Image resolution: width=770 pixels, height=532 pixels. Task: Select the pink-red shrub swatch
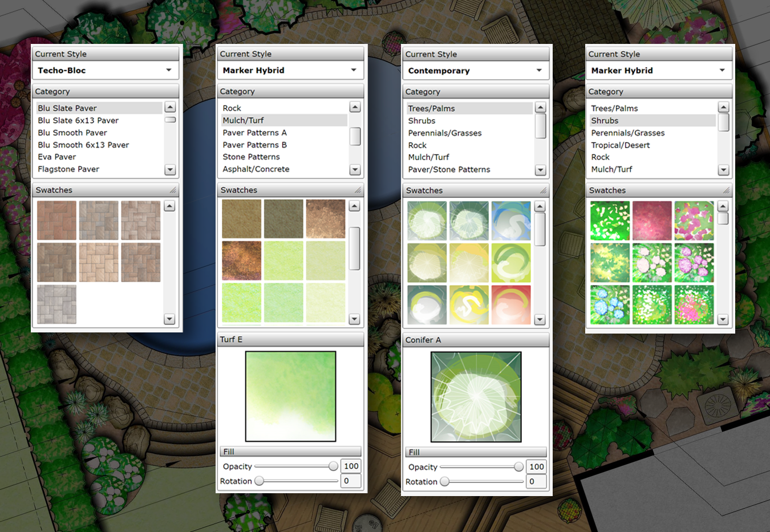coord(652,221)
